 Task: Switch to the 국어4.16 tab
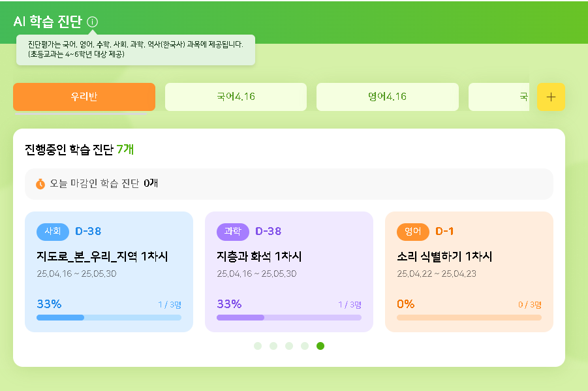(x=236, y=97)
